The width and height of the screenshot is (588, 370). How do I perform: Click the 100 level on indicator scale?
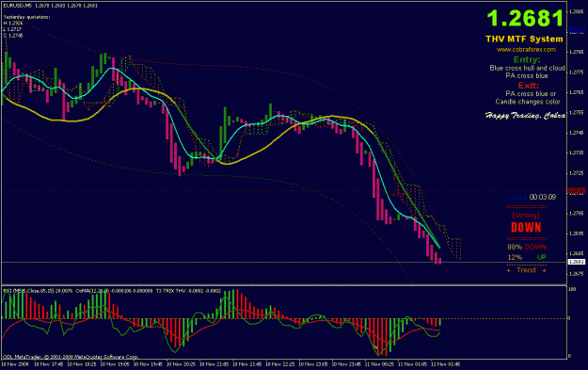pyautogui.click(x=572, y=289)
